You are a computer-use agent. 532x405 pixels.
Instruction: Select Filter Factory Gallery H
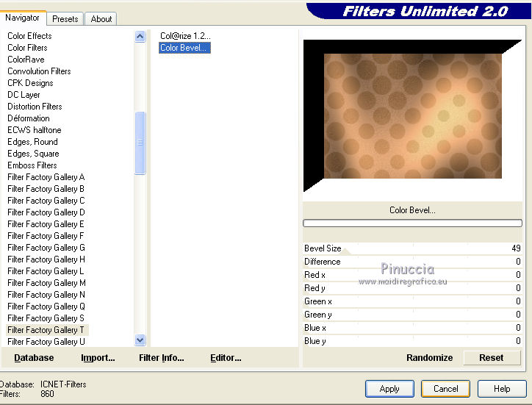[x=46, y=259]
